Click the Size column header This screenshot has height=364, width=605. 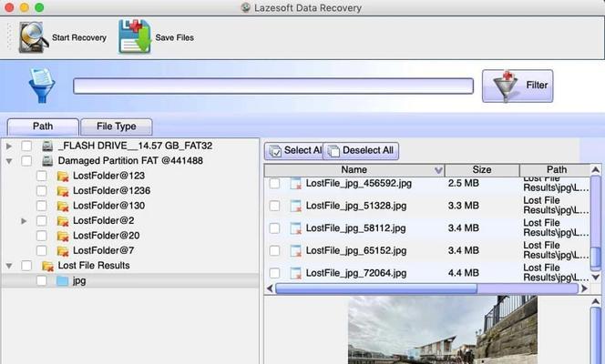click(x=482, y=170)
